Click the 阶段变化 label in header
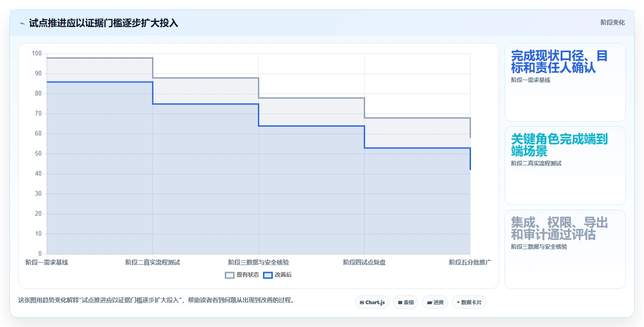The image size is (644, 327). tap(612, 22)
